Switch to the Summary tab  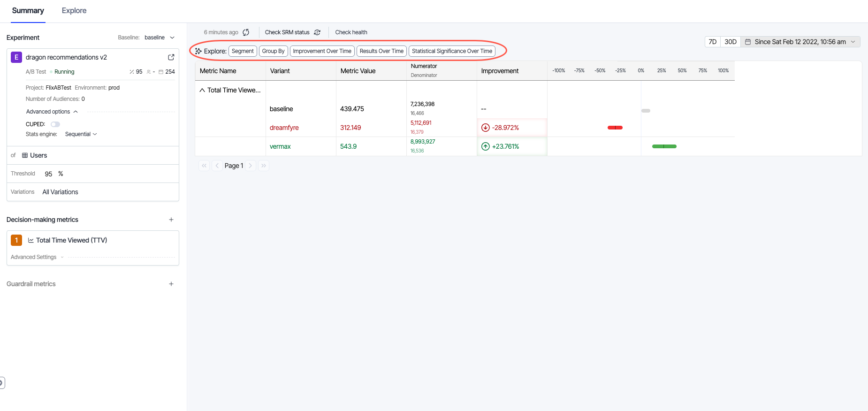(x=28, y=11)
